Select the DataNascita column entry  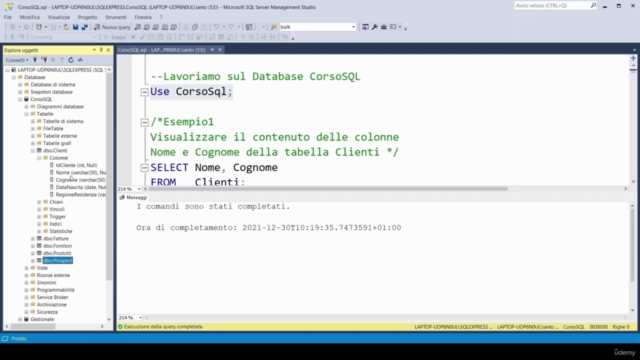click(x=80, y=187)
